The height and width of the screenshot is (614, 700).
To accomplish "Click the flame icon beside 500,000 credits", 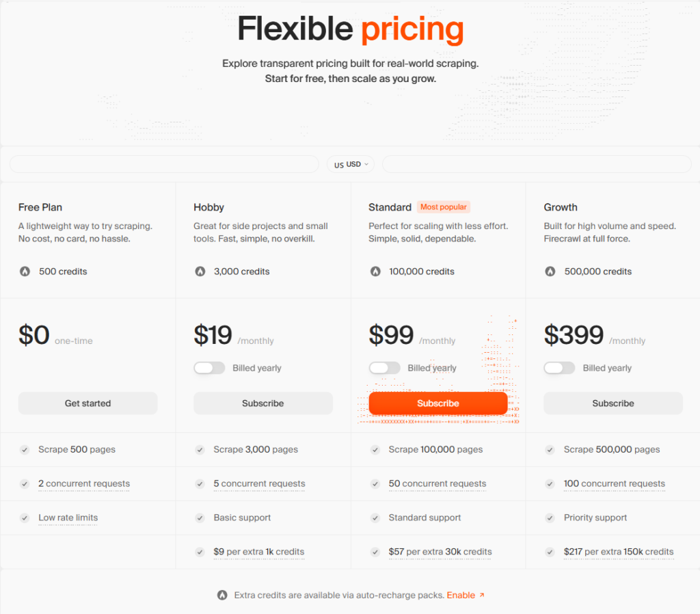I will click(x=550, y=271).
